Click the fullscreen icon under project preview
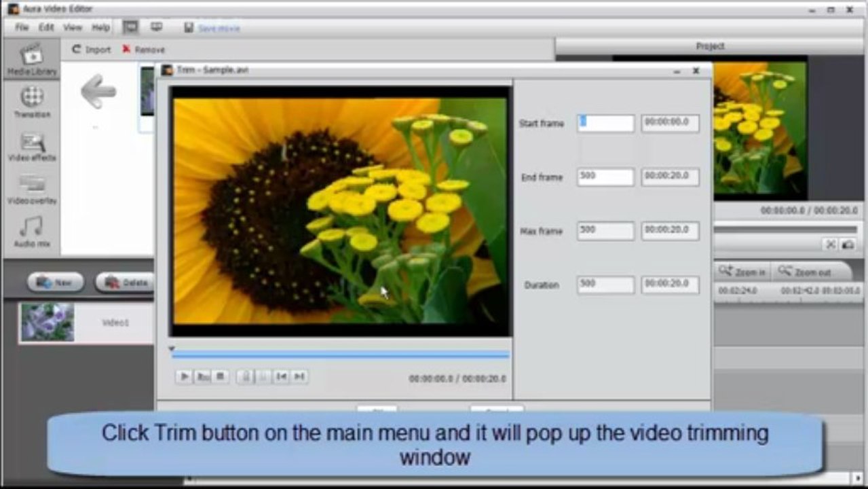The height and width of the screenshot is (489, 868). 830,244
